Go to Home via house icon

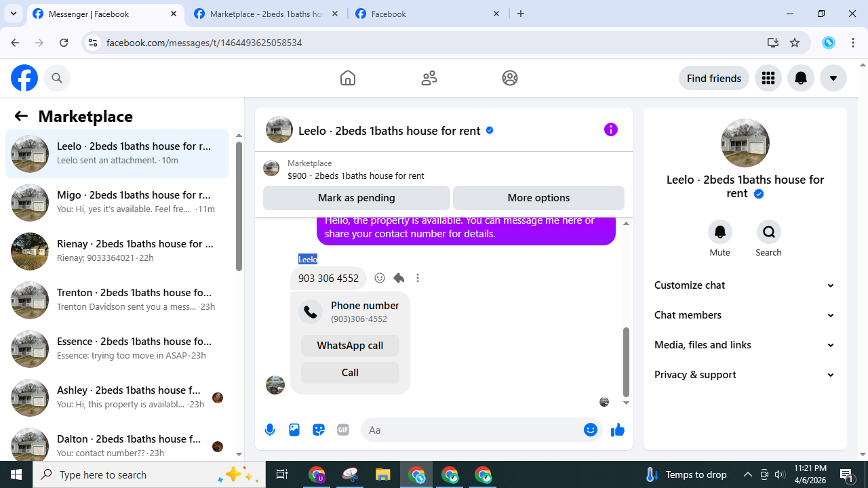pyautogui.click(x=348, y=78)
